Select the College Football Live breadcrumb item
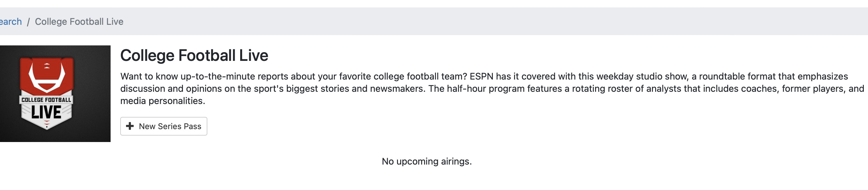Image resolution: width=868 pixels, height=190 pixels. pos(79,22)
